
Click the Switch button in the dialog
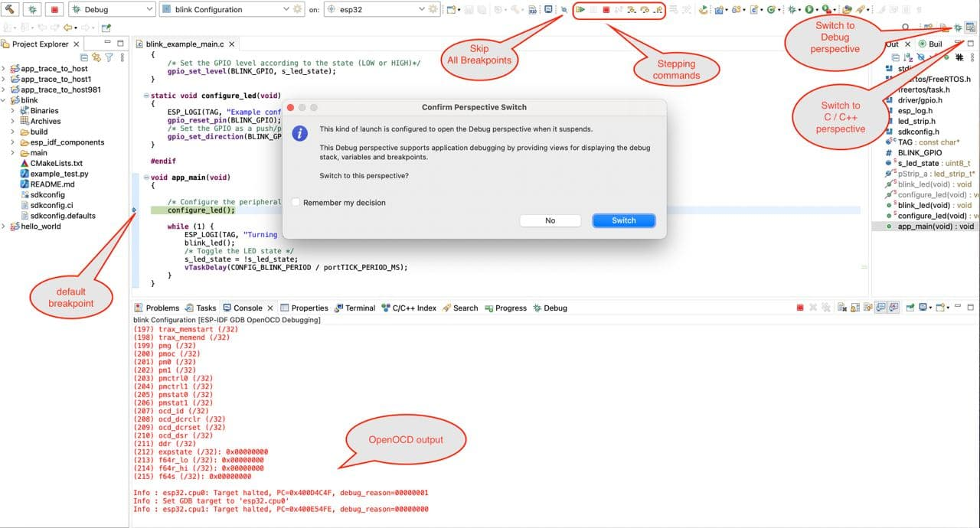(623, 220)
